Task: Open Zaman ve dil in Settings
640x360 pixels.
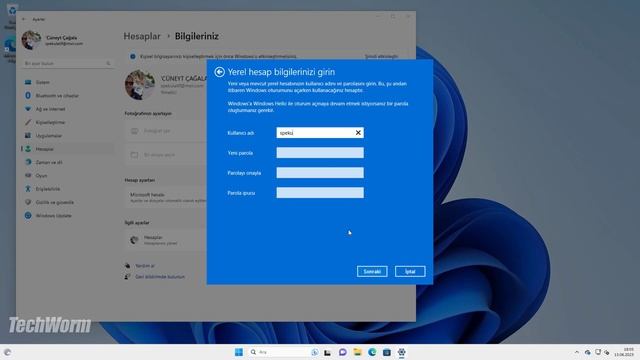Action: (67, 162)
